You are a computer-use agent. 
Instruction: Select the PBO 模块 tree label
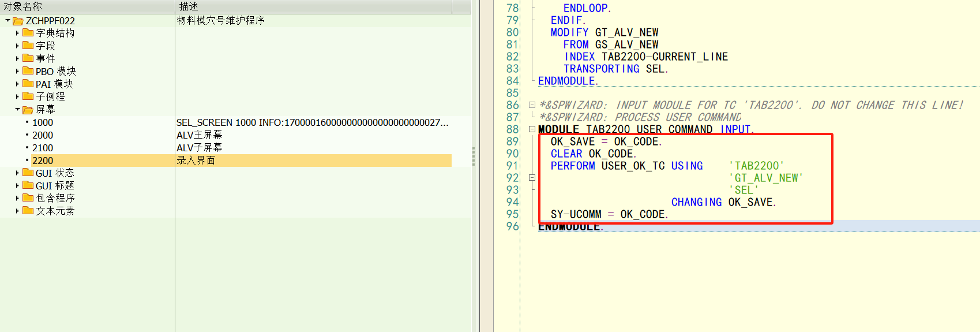pyautogui.click(x=56, y=71)
